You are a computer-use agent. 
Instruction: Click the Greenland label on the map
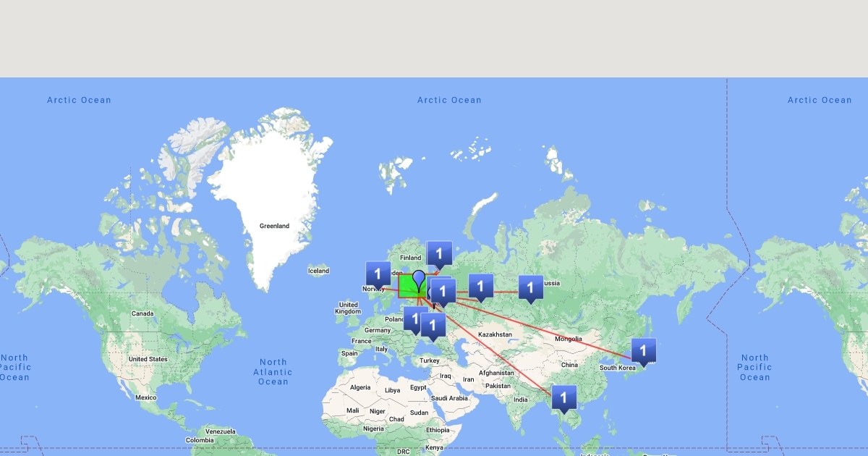[274, 226]
